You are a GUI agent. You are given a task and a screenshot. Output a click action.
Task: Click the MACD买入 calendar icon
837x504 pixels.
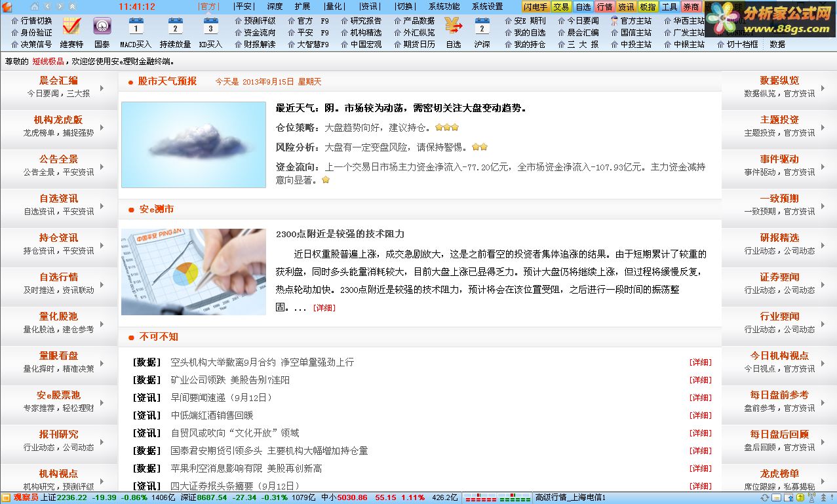coord(136,27)
